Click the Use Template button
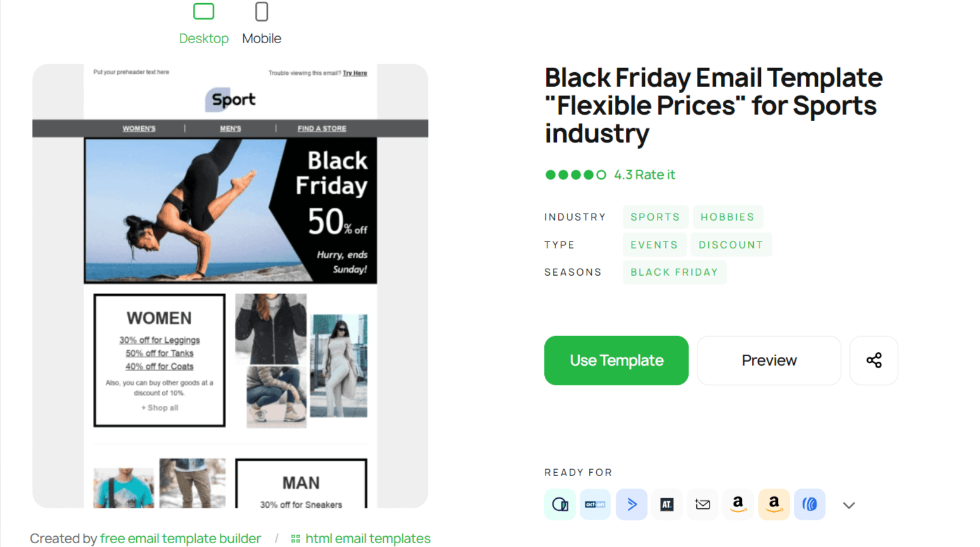980x547 pixels. [x=616, y=360]
